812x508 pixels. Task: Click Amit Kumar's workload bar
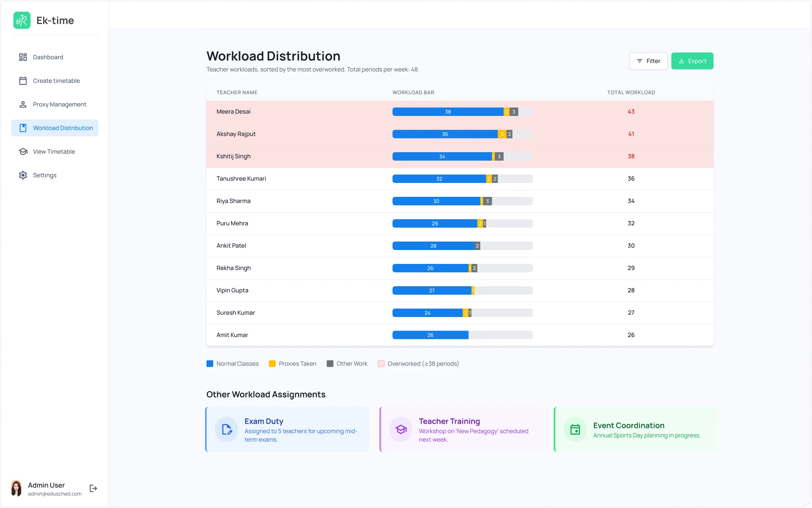point(462,335)
